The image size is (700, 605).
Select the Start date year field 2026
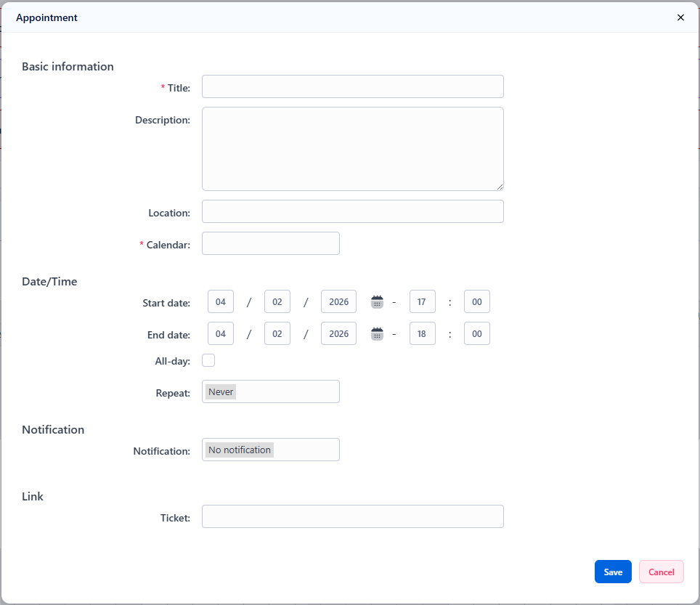(339, 302)
